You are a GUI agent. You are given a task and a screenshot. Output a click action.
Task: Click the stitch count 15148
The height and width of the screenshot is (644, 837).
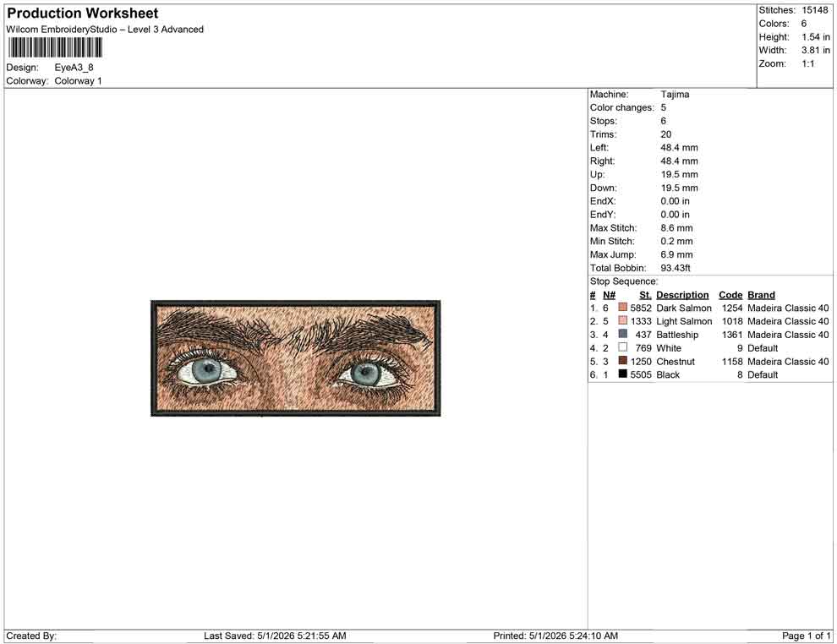(x=814, y=10)
